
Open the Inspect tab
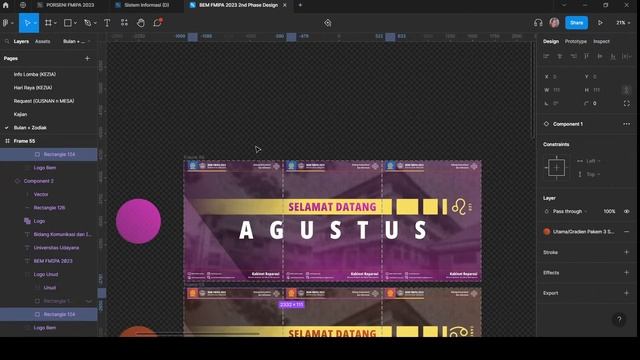click(601, 41)
